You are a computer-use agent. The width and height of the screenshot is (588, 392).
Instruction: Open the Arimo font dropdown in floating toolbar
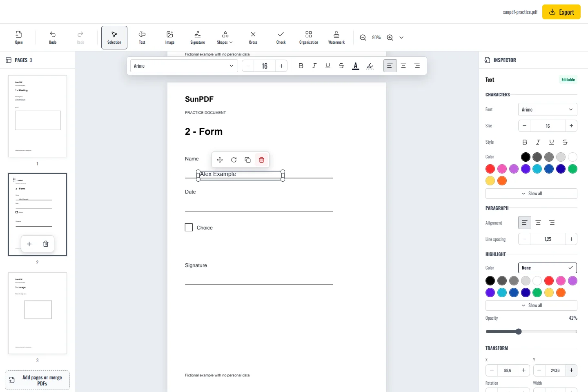click(x=184, y=66)
